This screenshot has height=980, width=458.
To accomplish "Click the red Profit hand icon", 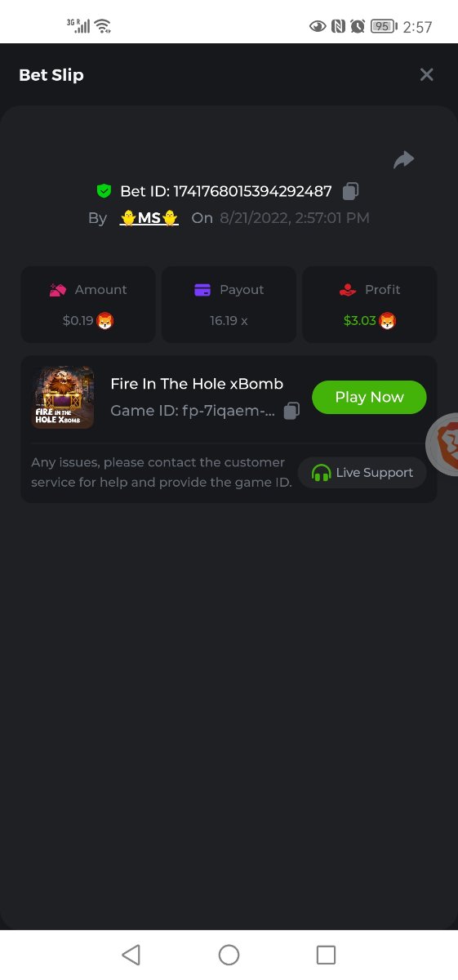I will pyautogui.click(x=348, y=290).
